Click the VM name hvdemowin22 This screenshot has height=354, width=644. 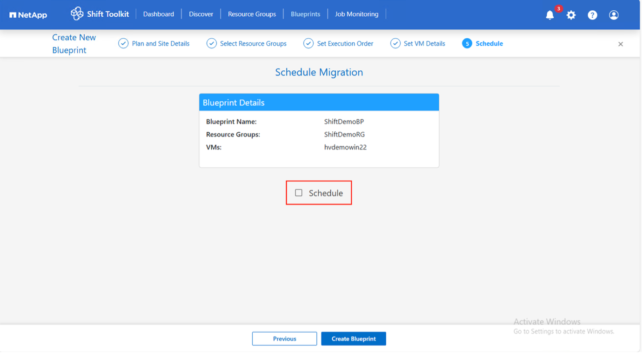pos(345,147)
